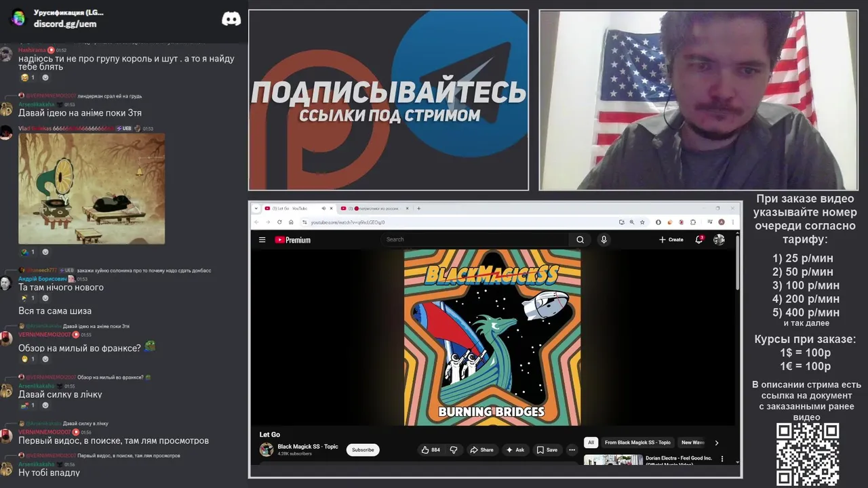Subscribe to Black Magick SS - Topic
This screenshot has width=868, height=488.
tap(363, 449)
